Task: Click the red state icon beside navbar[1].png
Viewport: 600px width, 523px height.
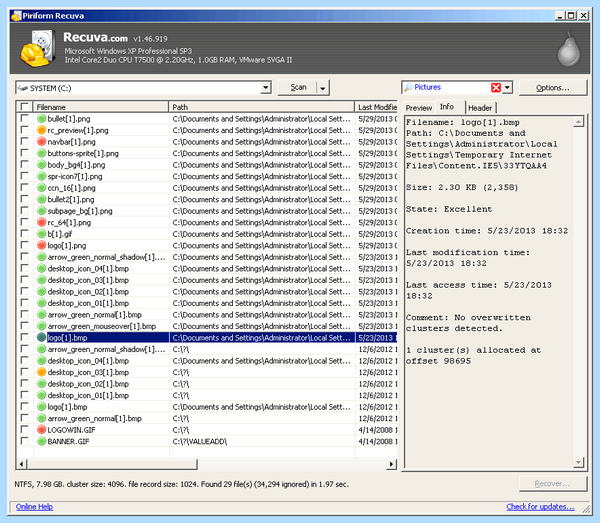Action: 41,142
